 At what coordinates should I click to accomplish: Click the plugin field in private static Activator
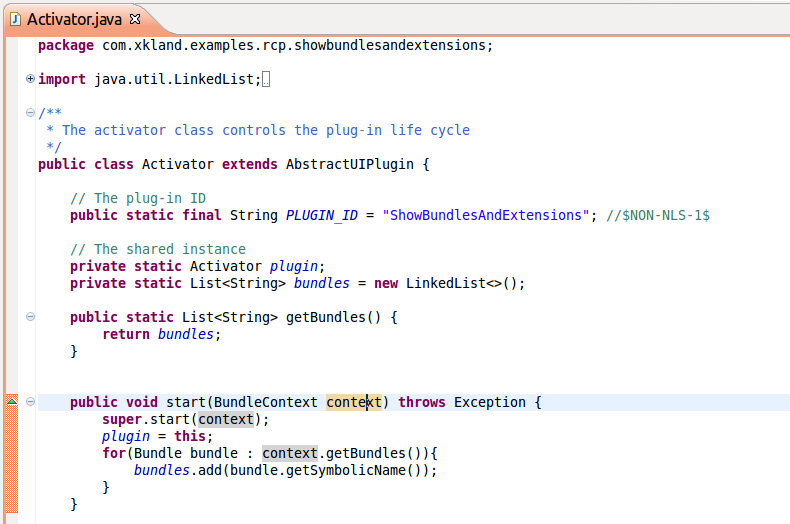[294, 266]
